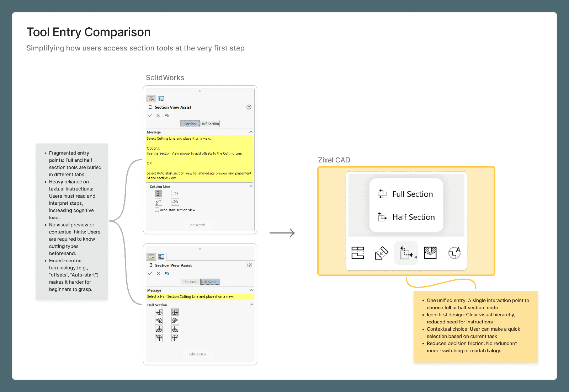Choose Half Section from the Zixel popup menu
The width and height of the screenshot is (569, 392).
[x=406, y=217]
